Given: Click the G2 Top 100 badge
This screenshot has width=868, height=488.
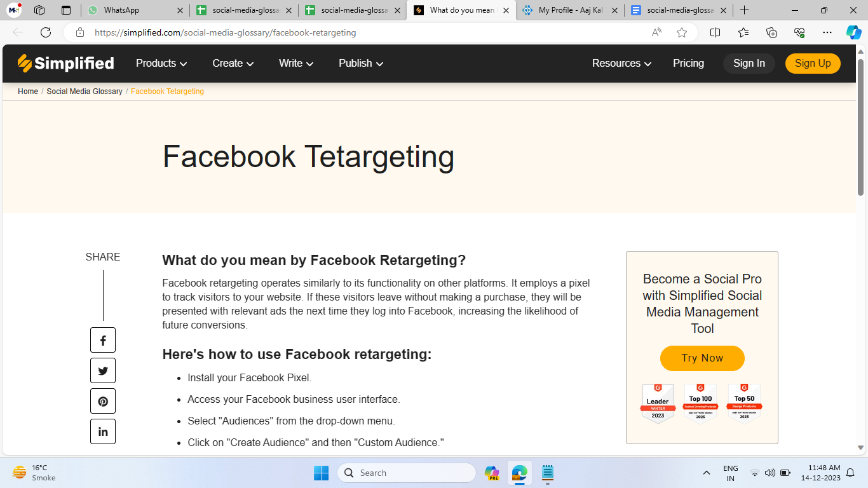Looking at the screenshot, I should pos(700,403).
